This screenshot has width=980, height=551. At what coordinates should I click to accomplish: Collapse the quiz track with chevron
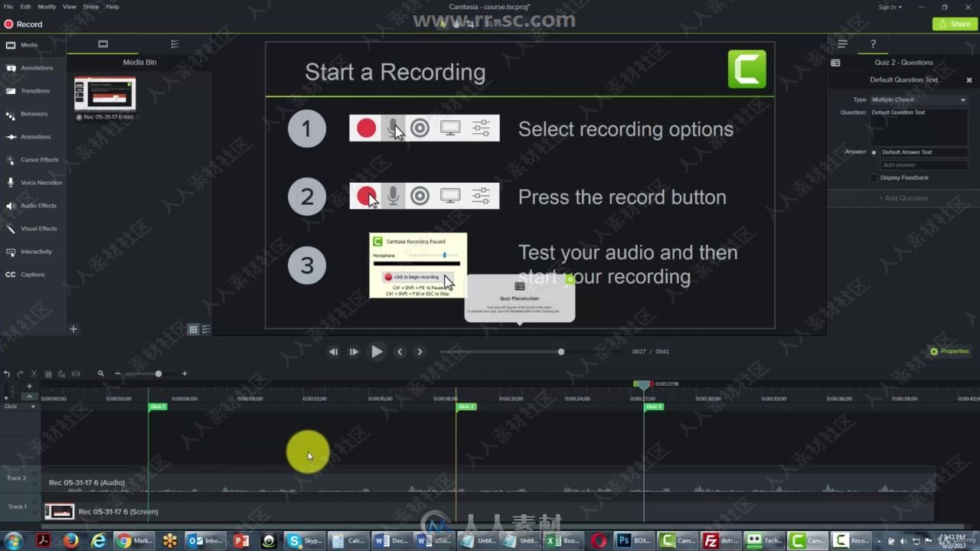(x=30, y=396)
